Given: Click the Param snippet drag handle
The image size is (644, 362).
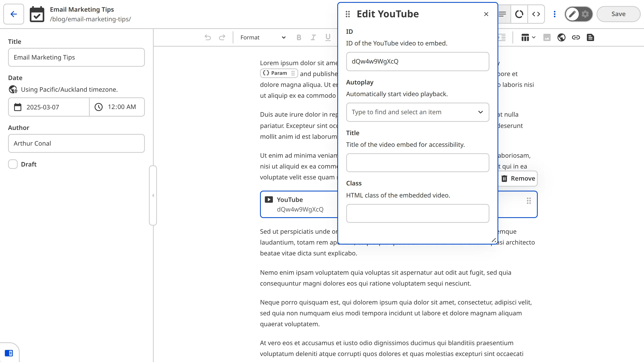Looking at the screenshot, I should click(x=293, y=73).
